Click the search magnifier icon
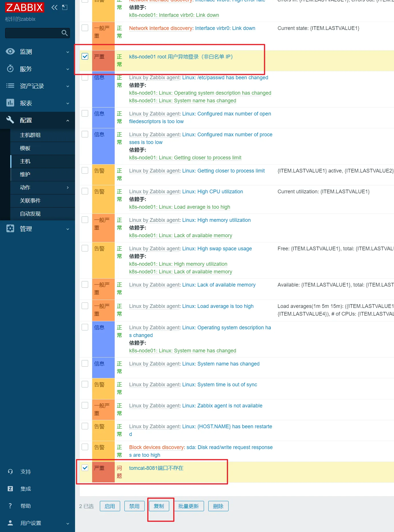This screenshot has width=394, height=532. (x=65, y=33)
